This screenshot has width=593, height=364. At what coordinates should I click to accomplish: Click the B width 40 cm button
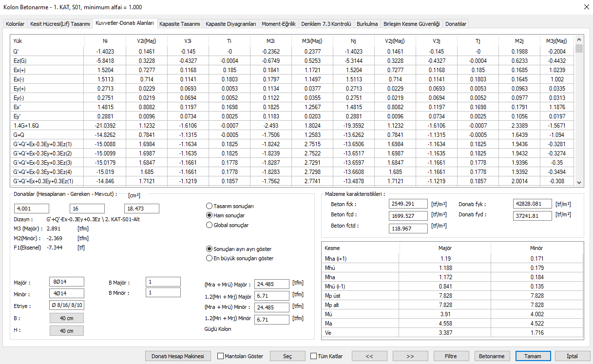point(67,318)
